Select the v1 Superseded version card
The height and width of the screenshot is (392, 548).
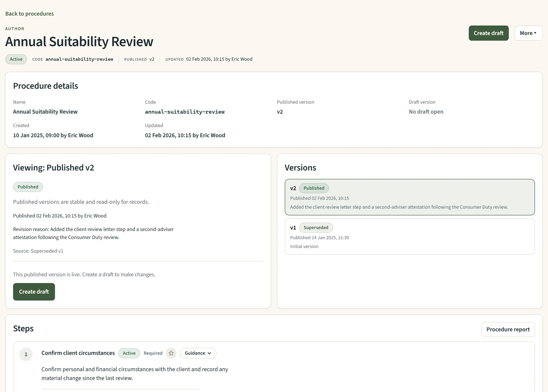point(410,236)
